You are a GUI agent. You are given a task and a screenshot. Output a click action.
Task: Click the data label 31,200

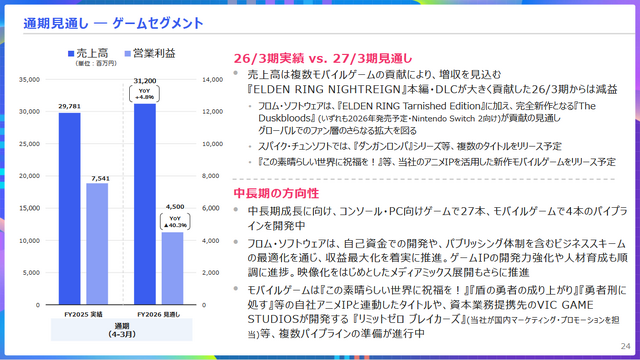tap(145, 81)
